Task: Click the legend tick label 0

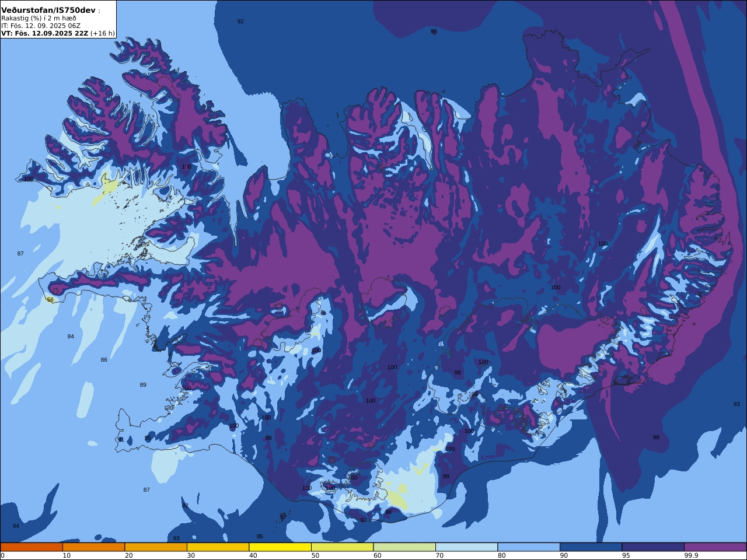Action: 2,555
